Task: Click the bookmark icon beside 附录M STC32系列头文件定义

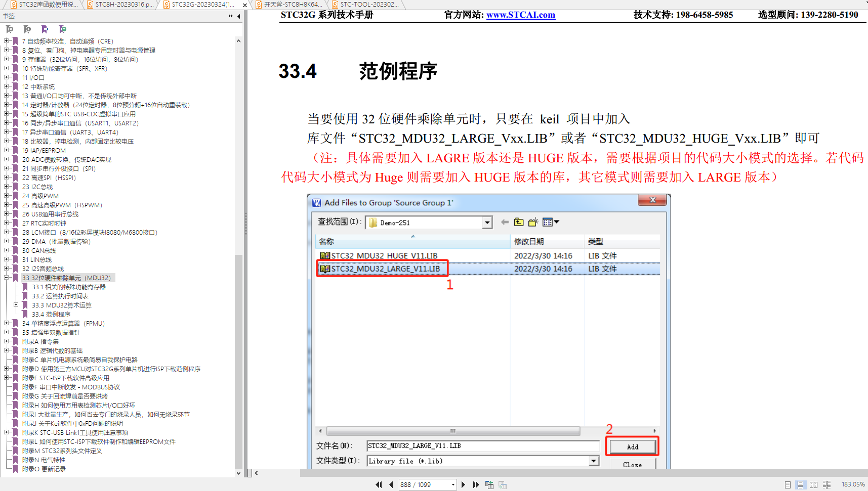Action: click(15, 451)
